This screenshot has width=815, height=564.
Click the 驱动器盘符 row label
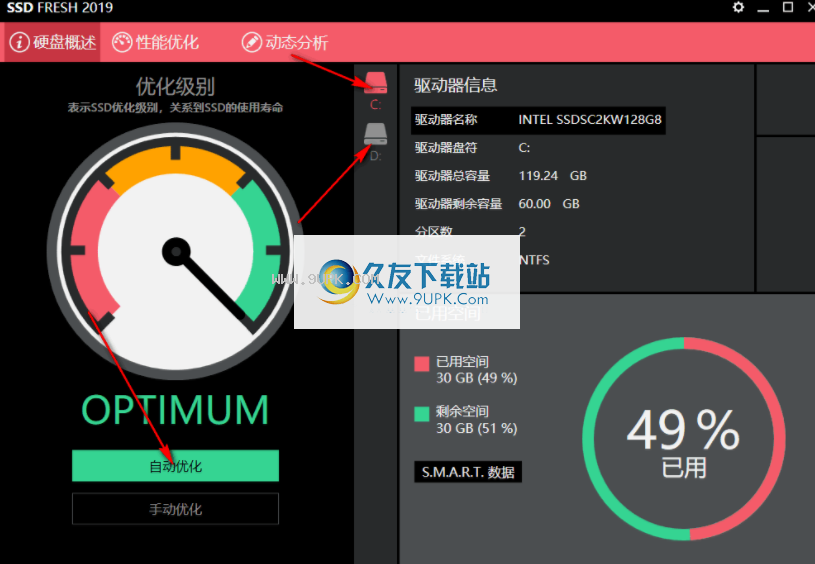point(446,148)
